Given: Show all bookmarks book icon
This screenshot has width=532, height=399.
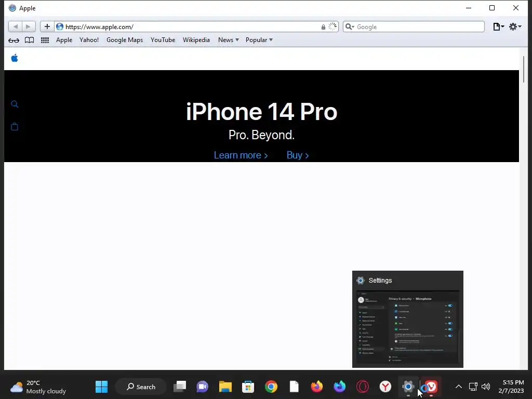Looking at the screenshot, I should [30, 40].
